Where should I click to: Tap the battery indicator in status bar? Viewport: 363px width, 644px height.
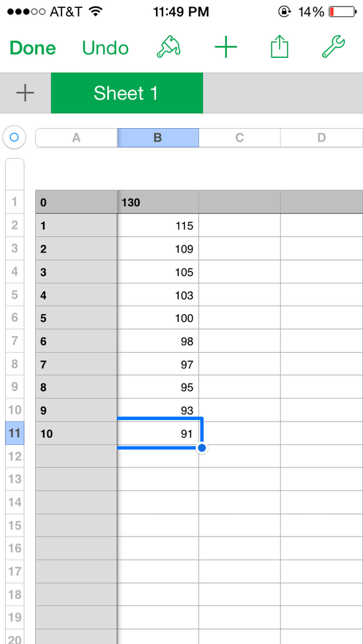(x=342, y=12)
